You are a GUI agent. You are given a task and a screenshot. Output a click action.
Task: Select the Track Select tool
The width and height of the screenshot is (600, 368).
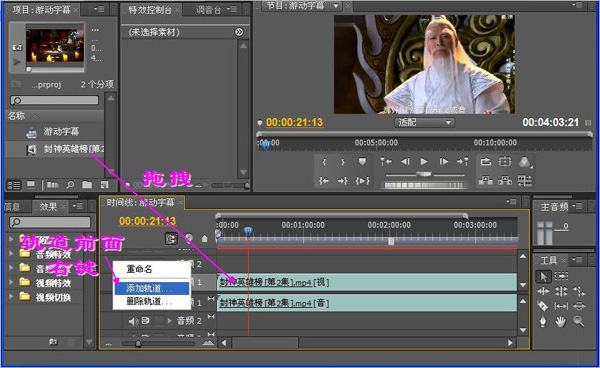tap(561, 276)
